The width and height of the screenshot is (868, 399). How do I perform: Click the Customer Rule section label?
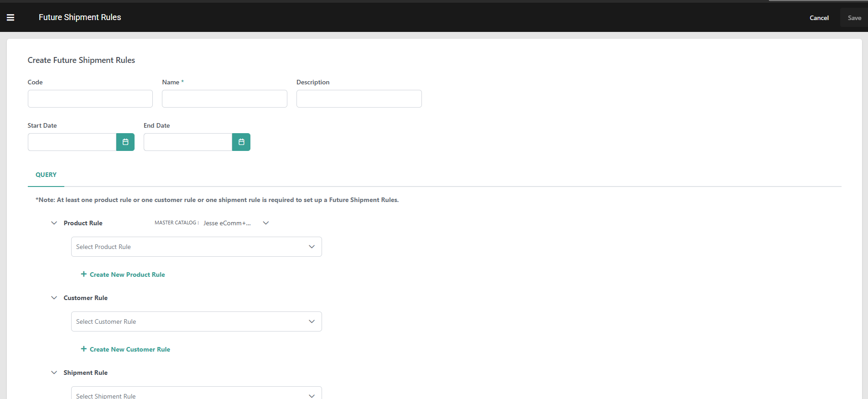[86, 298]
